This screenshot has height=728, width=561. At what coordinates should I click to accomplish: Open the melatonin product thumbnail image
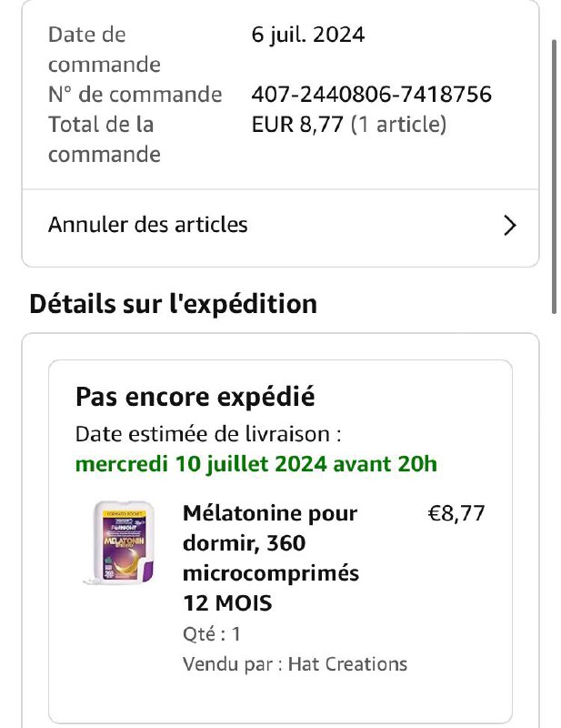pyautogui.click(x=122, y=541)
